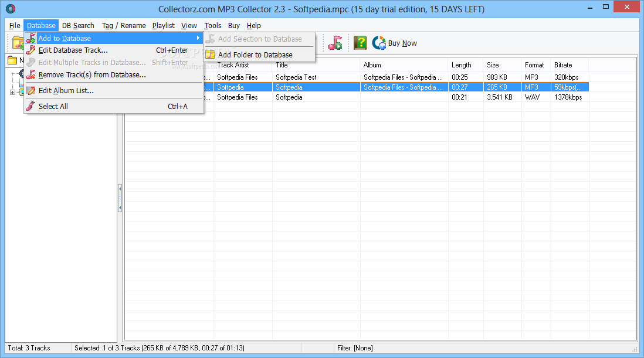The width and height of the screenshot is (644, 358).
Task: Maximize the MP3 Collector window
Action: coord(605,7)
